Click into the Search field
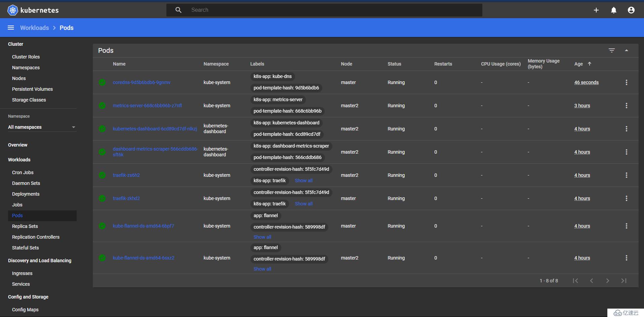 coord(324,10)
